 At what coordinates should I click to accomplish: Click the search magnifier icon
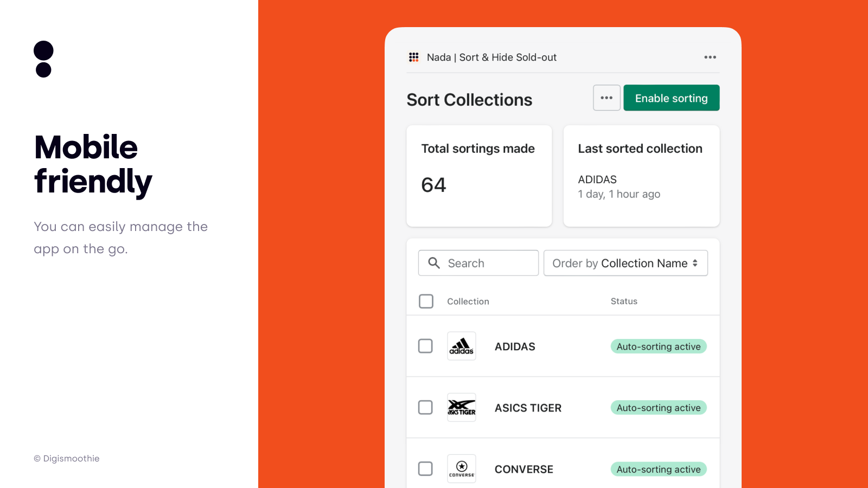tap(434, 263)
